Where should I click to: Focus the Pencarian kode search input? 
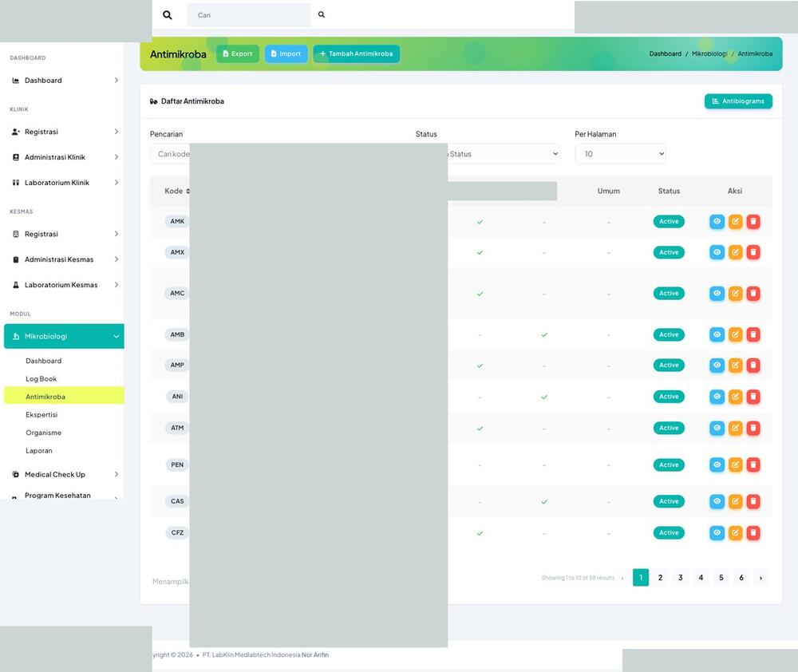pos(170,154)
